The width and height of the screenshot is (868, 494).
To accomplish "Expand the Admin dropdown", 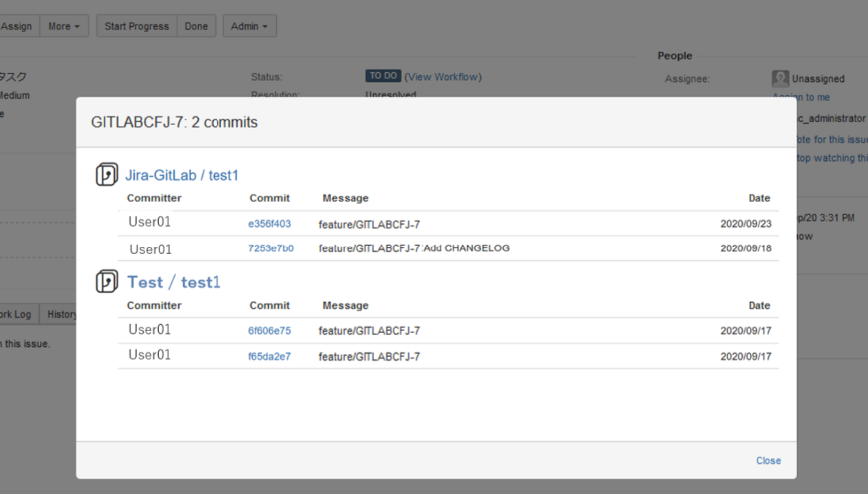I will click(249, 26).
